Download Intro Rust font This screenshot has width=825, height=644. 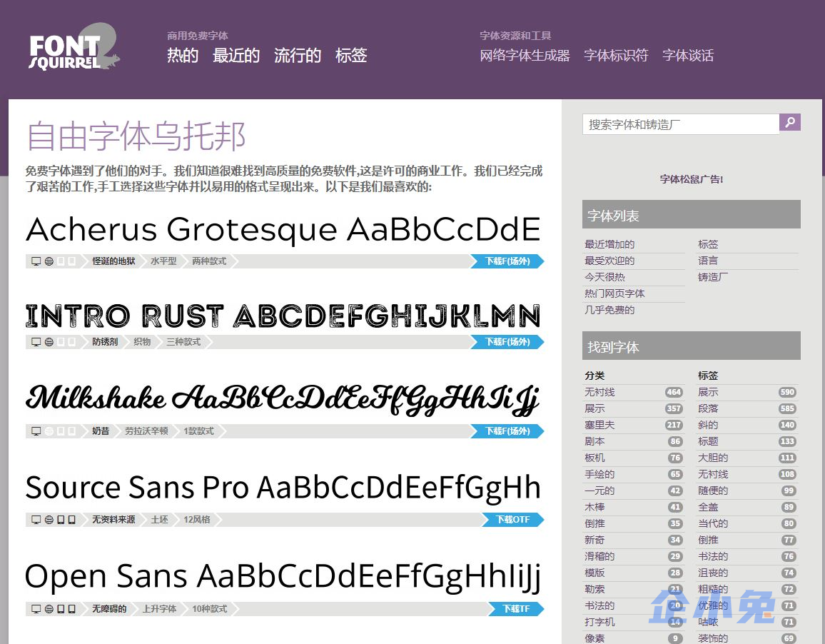tap(507, 342)
